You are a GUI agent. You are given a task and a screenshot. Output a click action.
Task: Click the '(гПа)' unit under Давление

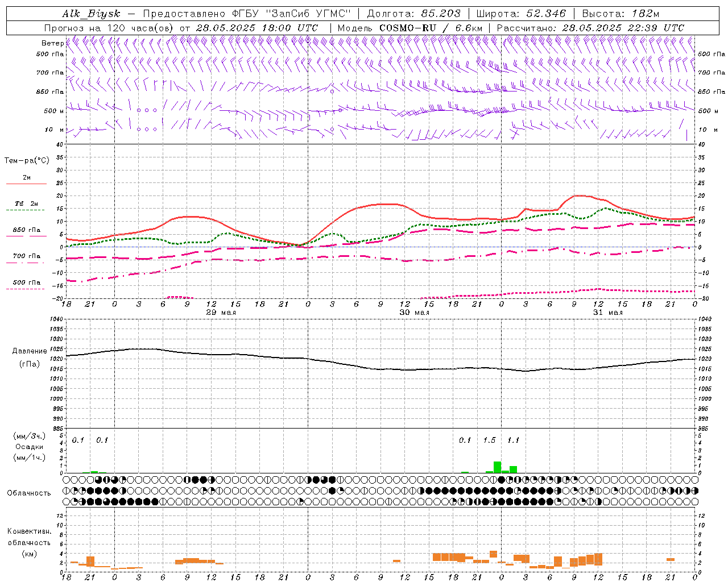coord(30,364)
